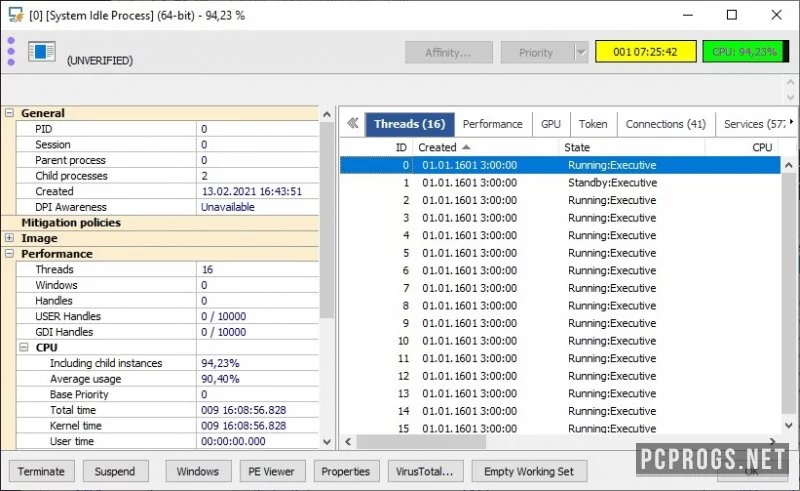The height and width of the screenshot is (491, 800).
Task: Click the process image icon beside UNVERIFIED
Action: (42, 52)
